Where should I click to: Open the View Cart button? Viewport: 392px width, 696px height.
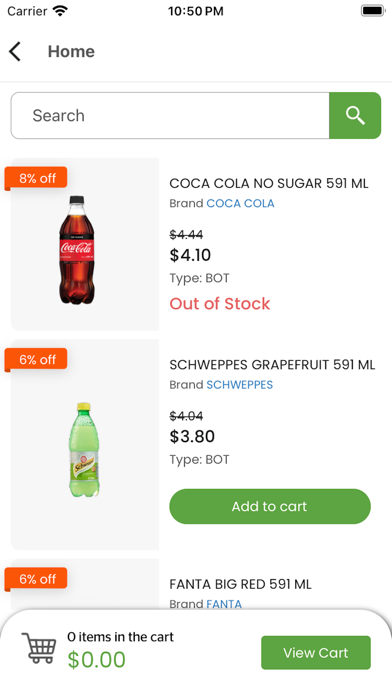316,652
